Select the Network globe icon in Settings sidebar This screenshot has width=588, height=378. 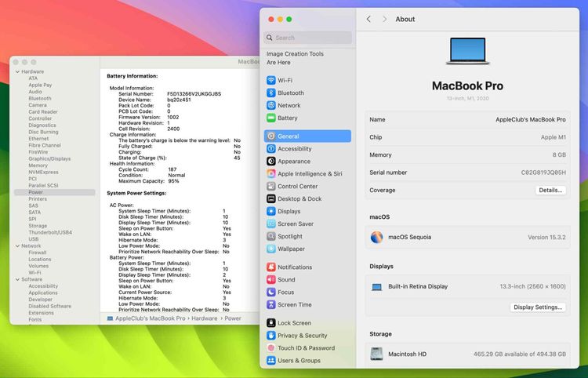[271, 105]
